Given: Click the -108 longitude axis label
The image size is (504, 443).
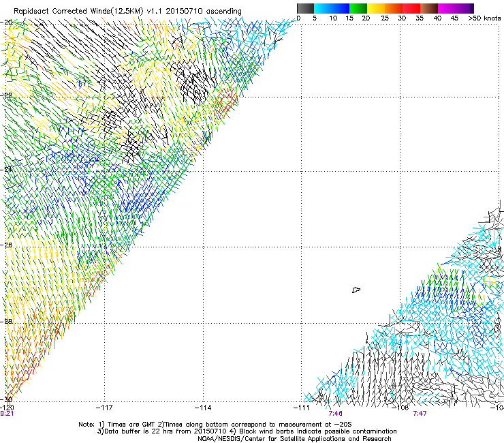Looking at the screenshot, I should coord(400,408).
